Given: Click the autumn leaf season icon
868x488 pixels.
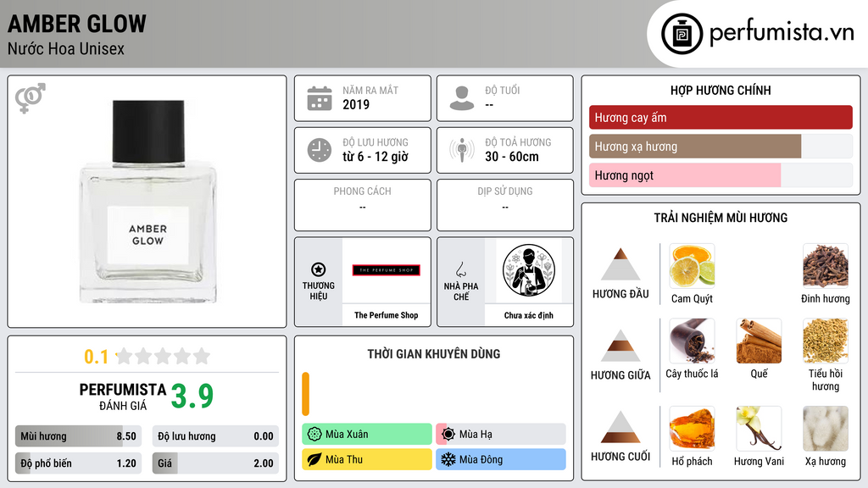Looking at the screenshot, I should [x=314, y=459].
